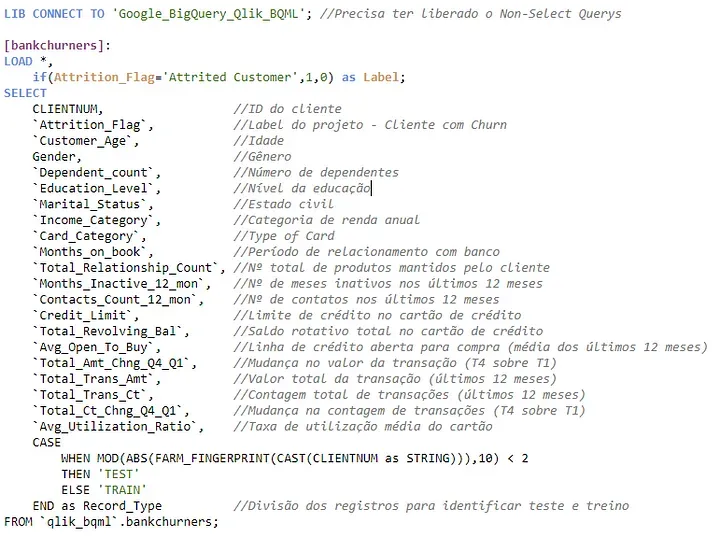Click the `Customer_Age` field
Screen dimensions: 720x537
[x=85, y=141]
